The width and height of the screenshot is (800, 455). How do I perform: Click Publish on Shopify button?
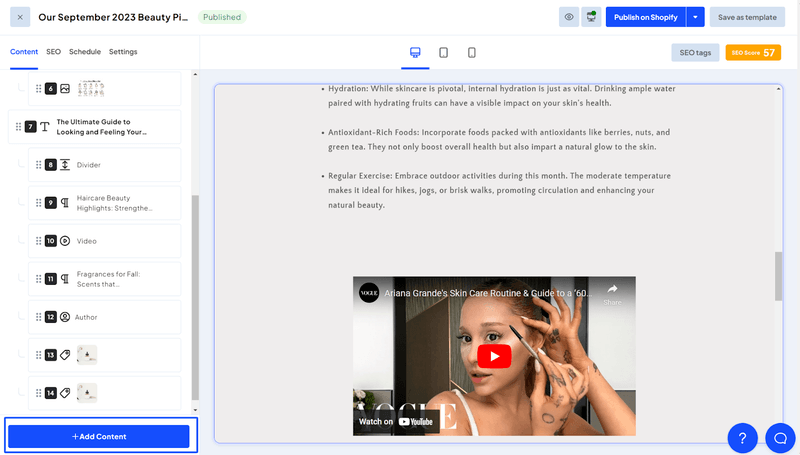pos(645,17)
